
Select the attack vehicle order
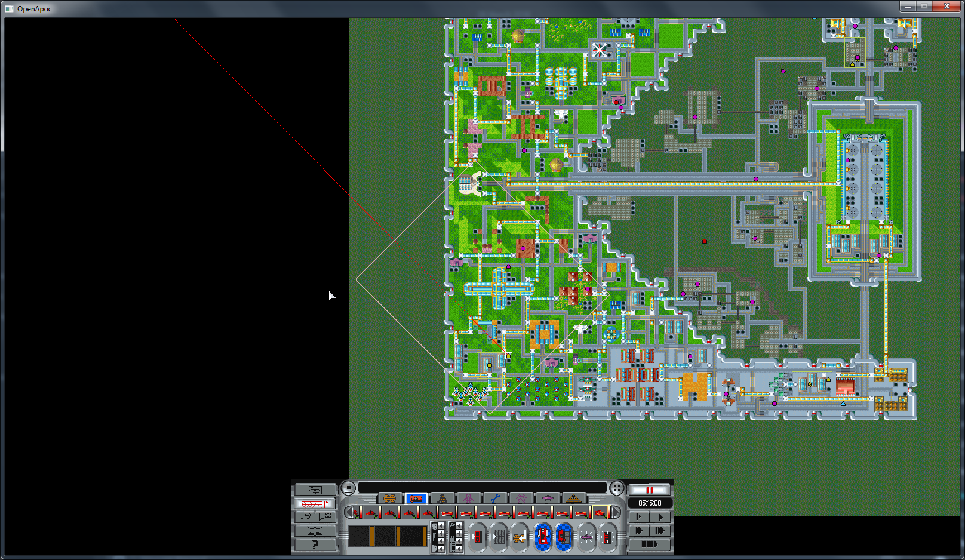point(543,537)
